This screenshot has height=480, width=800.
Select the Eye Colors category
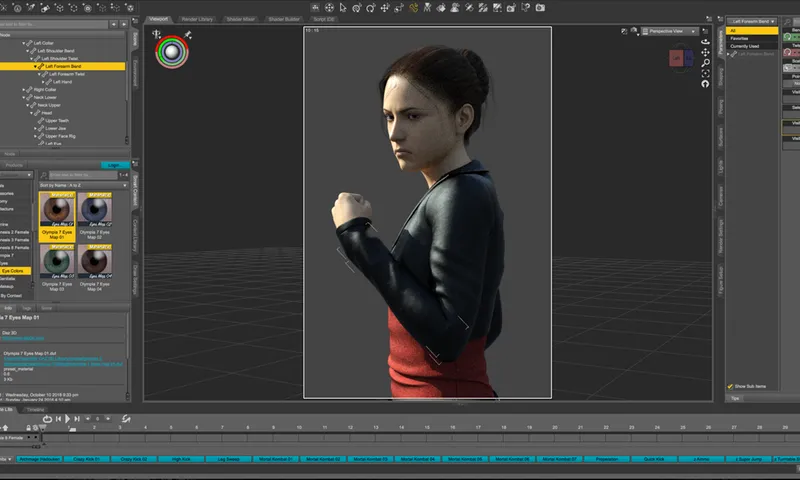[14, 271]
